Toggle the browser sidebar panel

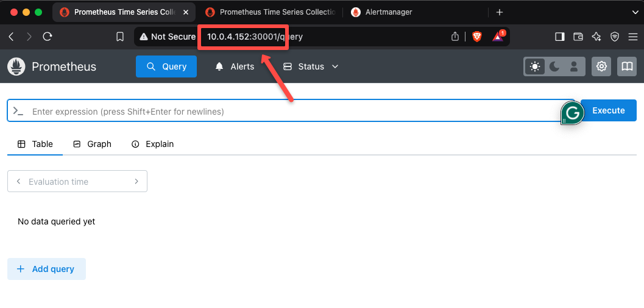pyautogui.click(x=559, y=37)
